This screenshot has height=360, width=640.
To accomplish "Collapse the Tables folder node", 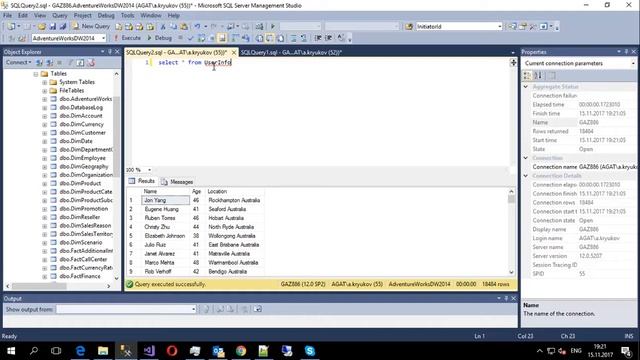I will coord(36,74).
